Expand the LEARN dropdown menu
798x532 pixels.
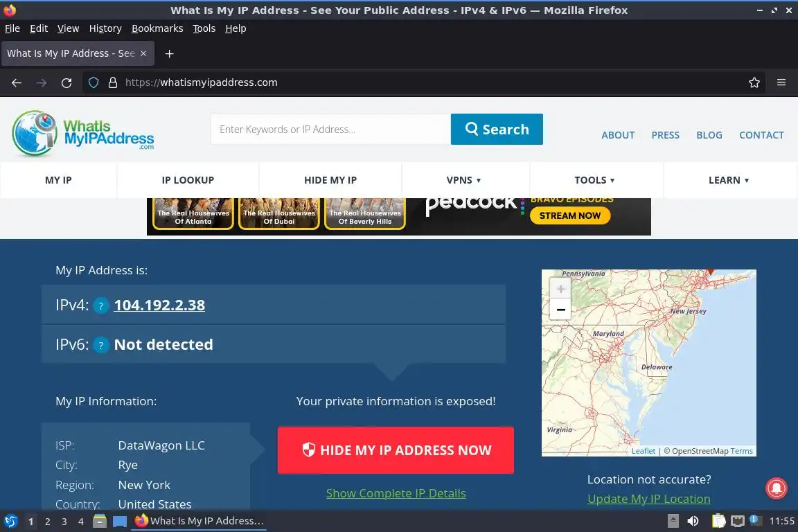tap(729, 180)
